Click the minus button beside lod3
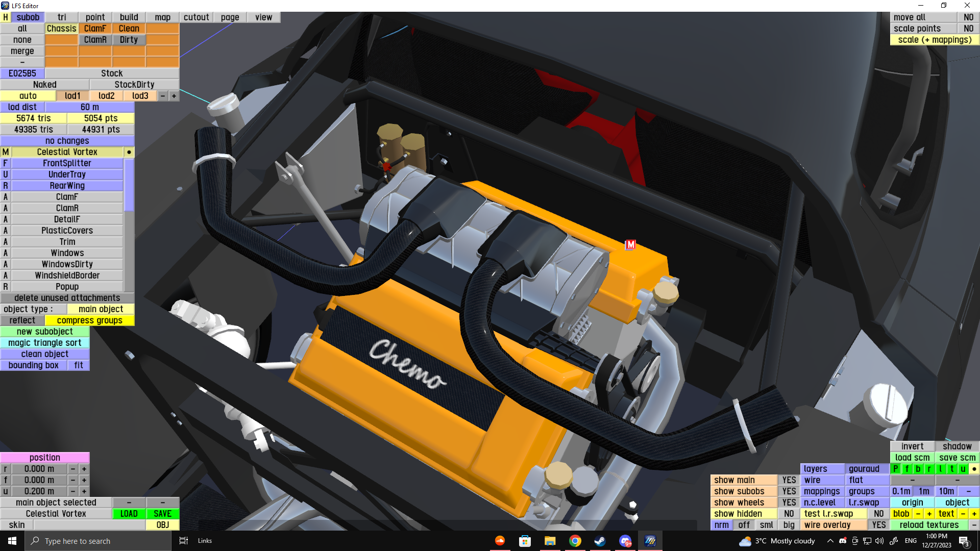980x551 pixels. (163, 96)
